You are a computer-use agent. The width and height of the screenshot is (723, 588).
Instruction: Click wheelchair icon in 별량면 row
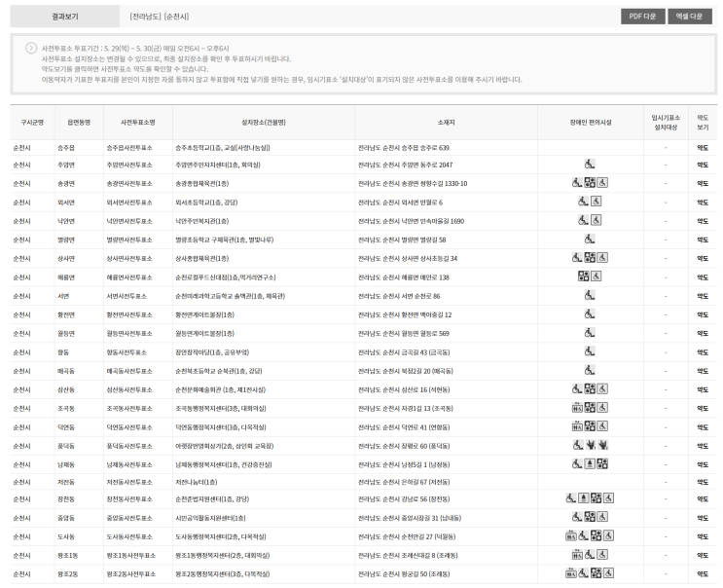[x=590, y=239]
